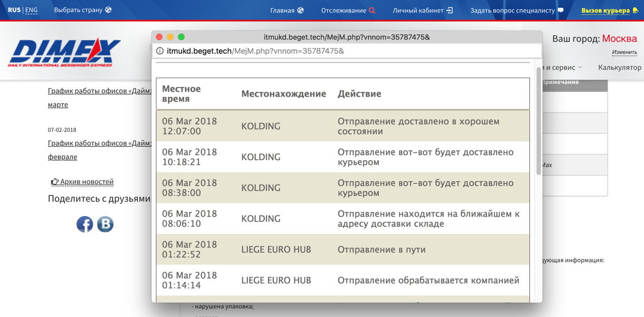The height and width of the screenshot is (317, 644).
Task: Open Калькулятор menu item
Action: (x=620, y=67)
